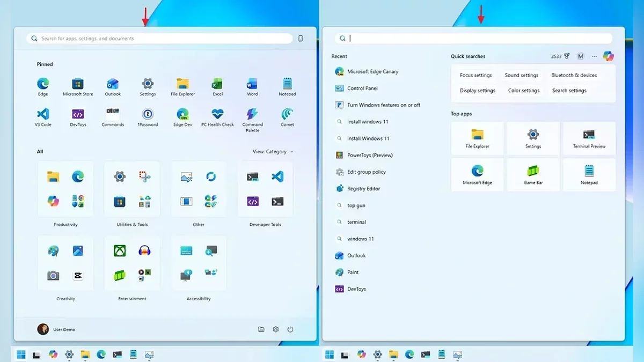Open the three-dots more options menu
Image resolution: width=644 pixels, height=362 pixels.
pyautogui.click(x=594, y=56)
